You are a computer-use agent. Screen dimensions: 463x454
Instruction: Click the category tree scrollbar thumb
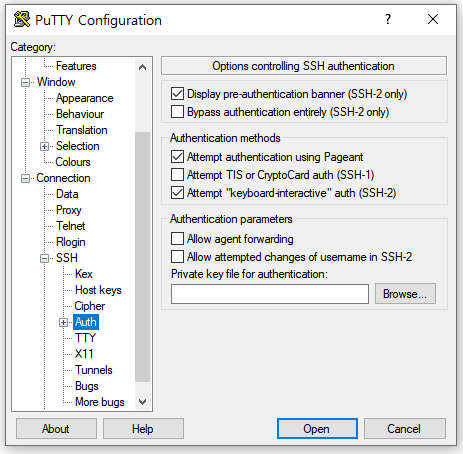tap(142, 257)
